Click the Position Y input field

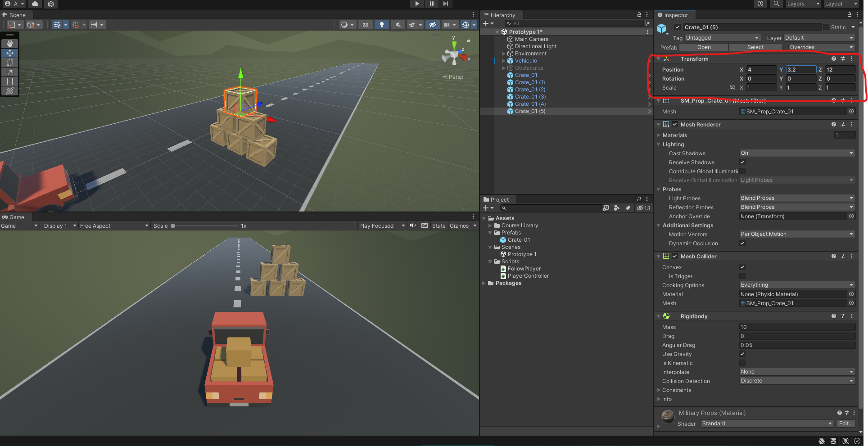point(800,69)
